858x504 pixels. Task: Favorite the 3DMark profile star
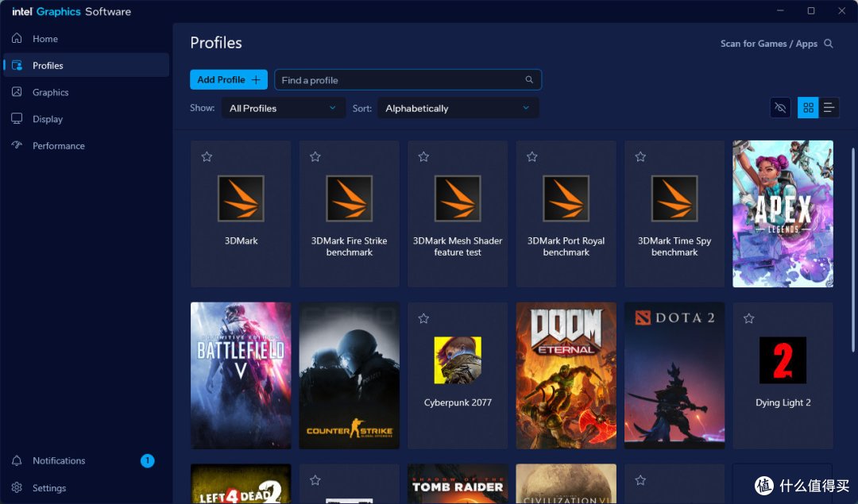(207, 157)
